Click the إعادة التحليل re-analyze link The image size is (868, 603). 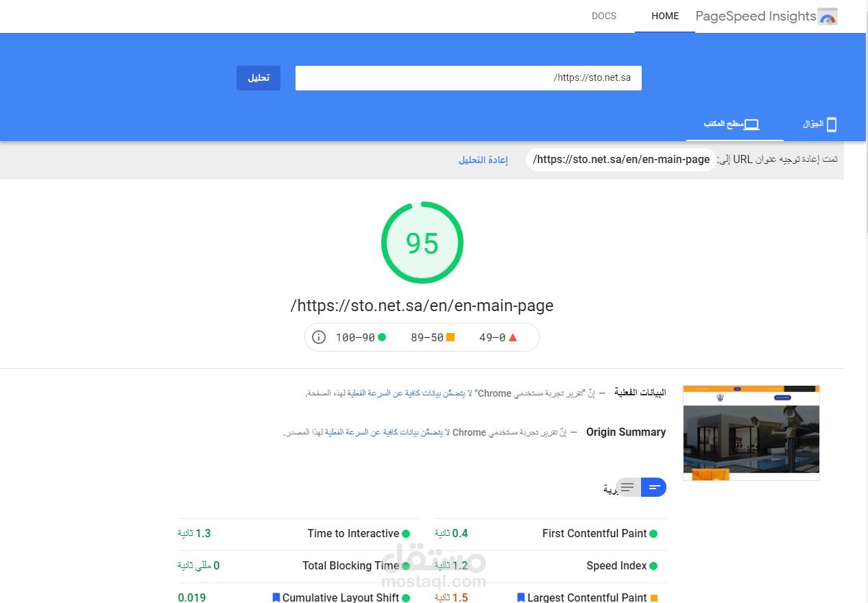click(483, 159)
